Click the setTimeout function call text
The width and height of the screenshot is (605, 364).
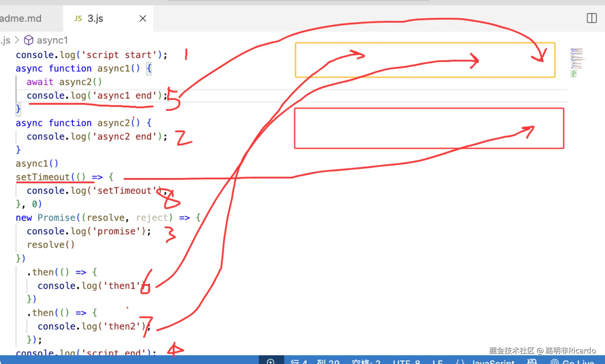(42, 177)
